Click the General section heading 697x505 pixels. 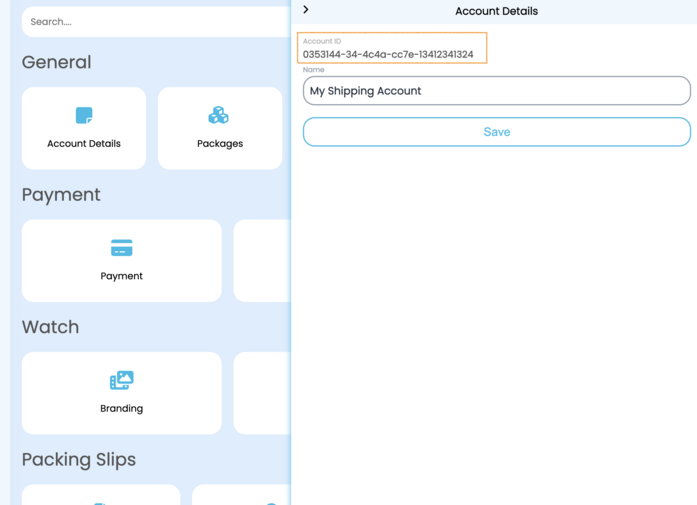[x=57, y=62]
